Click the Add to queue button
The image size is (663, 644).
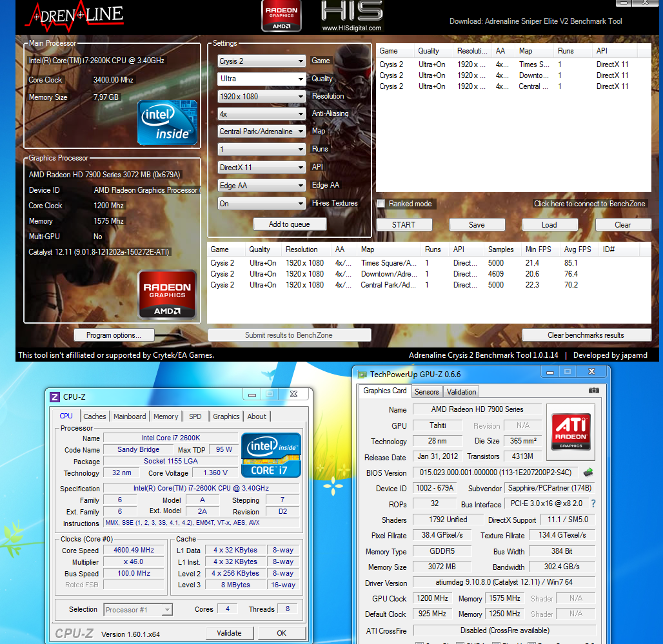[x=290, y=224]
